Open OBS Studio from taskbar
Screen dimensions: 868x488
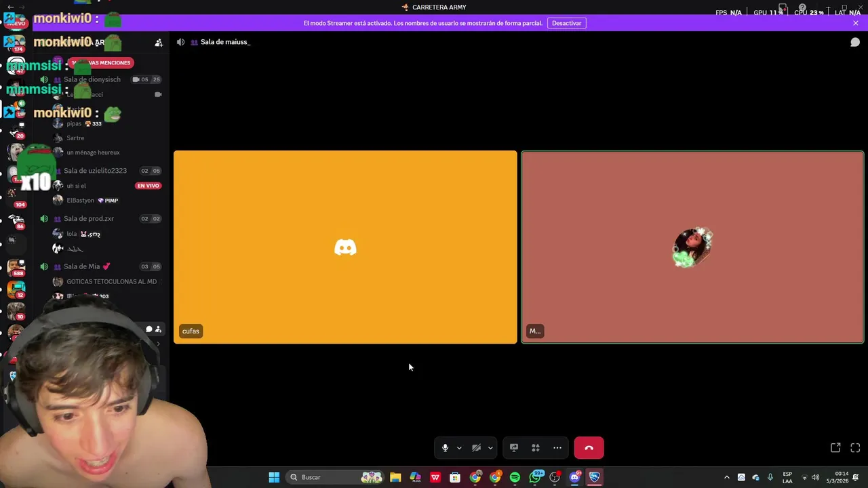click(555, 477)
